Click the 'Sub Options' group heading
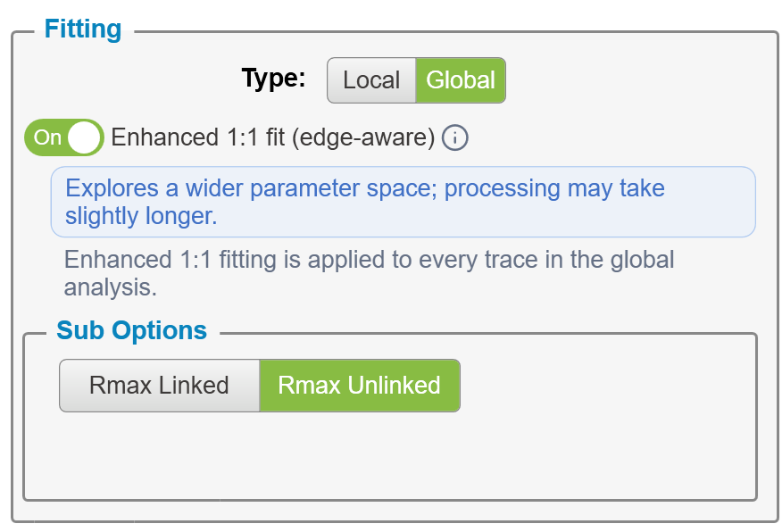 pos(131,330)
